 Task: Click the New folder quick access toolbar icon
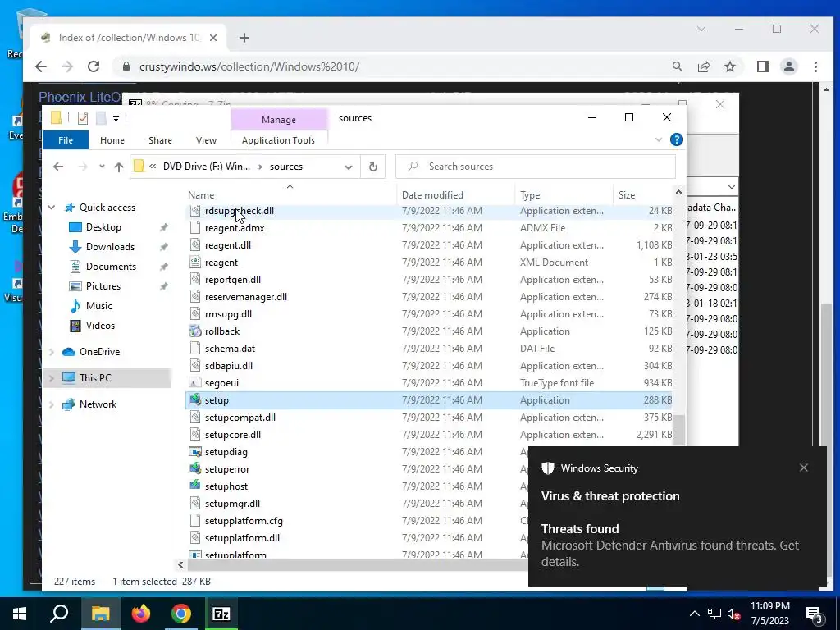tap(101, 118)
